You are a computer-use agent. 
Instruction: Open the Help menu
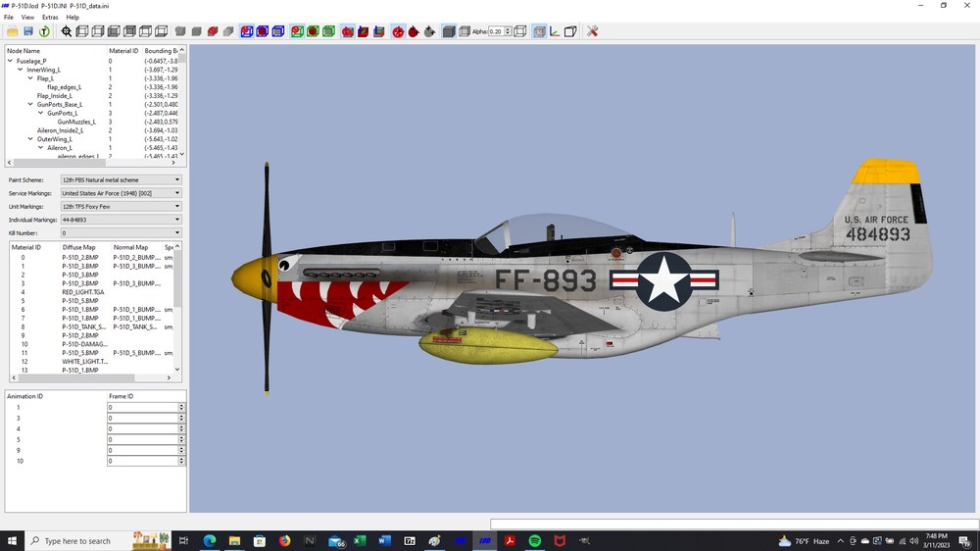coord(73,18)
